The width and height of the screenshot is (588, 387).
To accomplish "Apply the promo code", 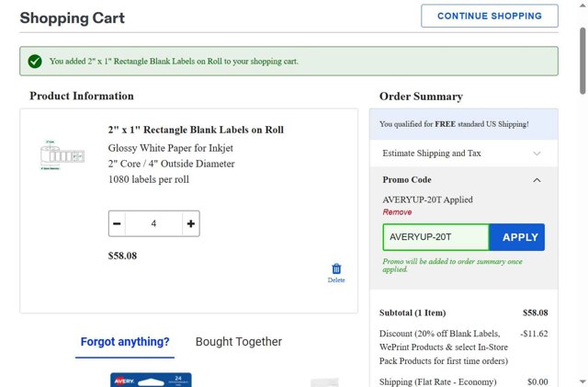I will tap(519, 237).
